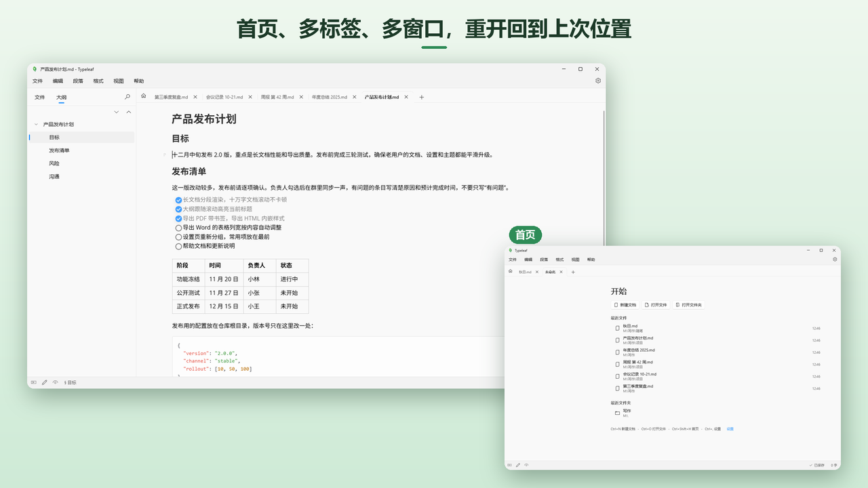Click the pencil icon in small window status bar

click(x=518, y=465)
